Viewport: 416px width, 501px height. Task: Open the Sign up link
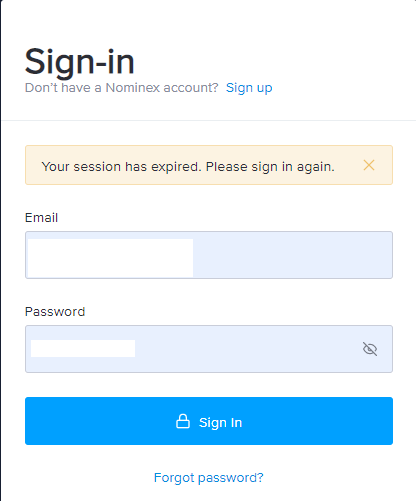pyautogui.click(x=249, y=88)
